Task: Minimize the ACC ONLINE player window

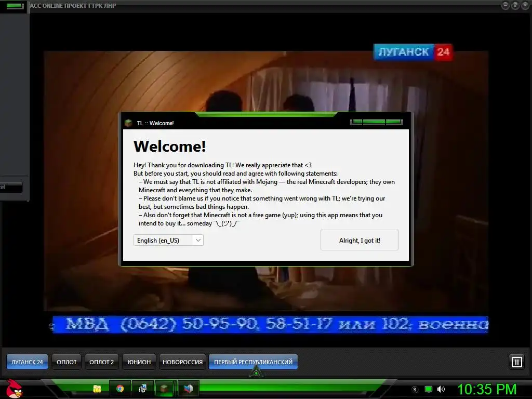Action: pos(505,5)
